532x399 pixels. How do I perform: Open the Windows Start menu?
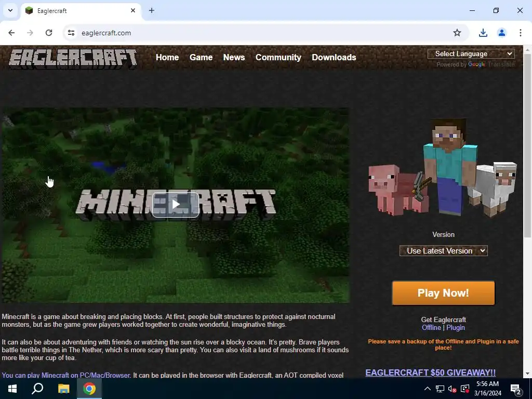click(x=12, y=389)
